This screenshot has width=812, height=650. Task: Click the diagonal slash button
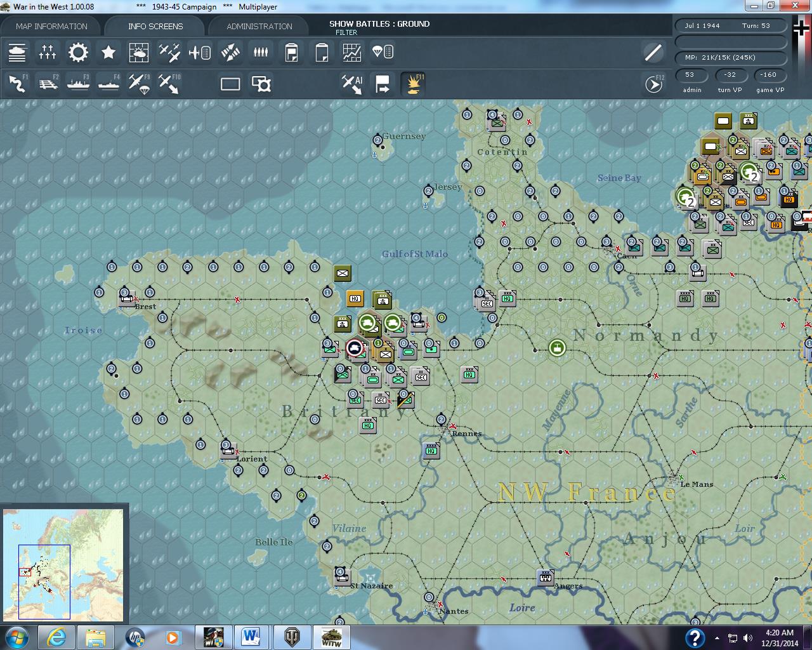click(x=653, y=52)
